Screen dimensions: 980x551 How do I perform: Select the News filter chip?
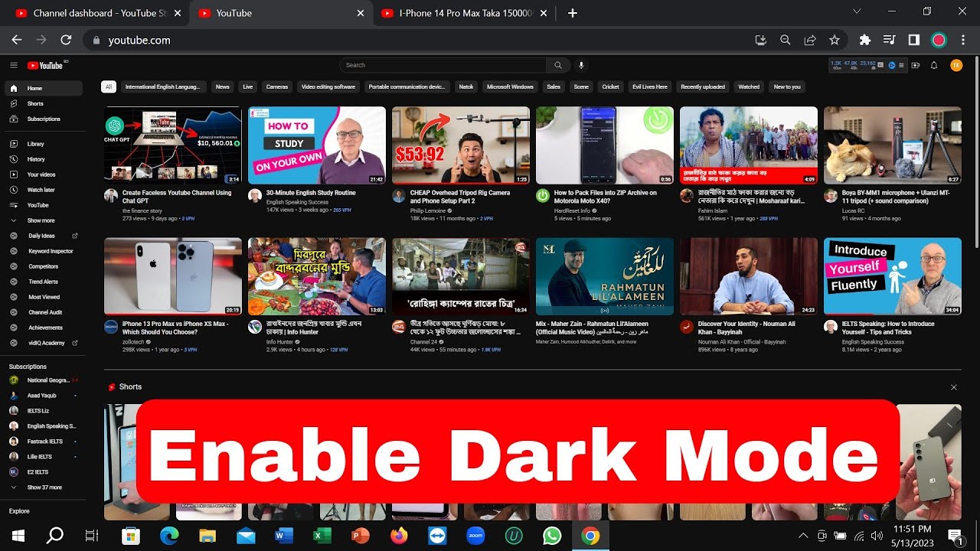[223, 86]
